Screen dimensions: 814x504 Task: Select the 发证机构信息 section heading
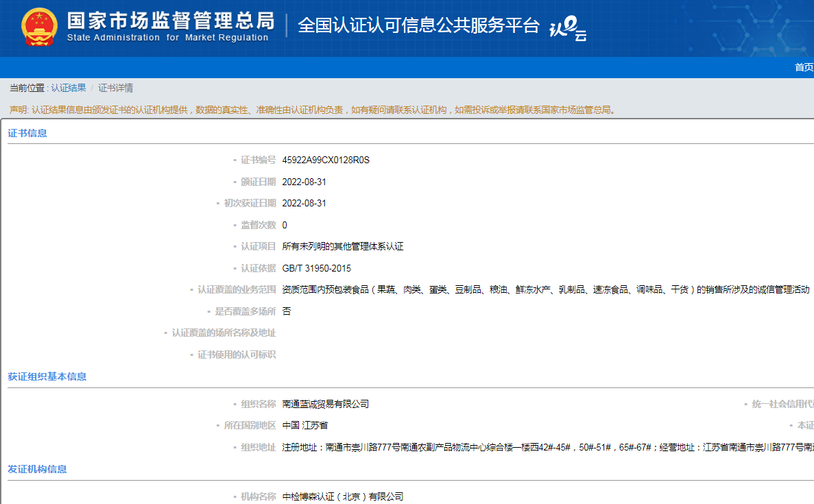point(38,469)
